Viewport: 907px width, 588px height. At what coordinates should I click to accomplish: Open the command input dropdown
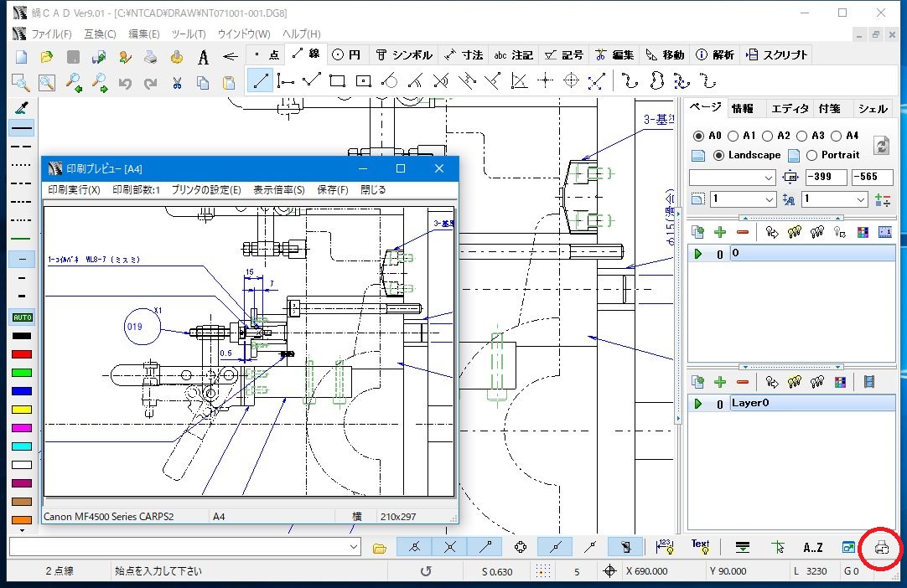[x=354, y=547]
